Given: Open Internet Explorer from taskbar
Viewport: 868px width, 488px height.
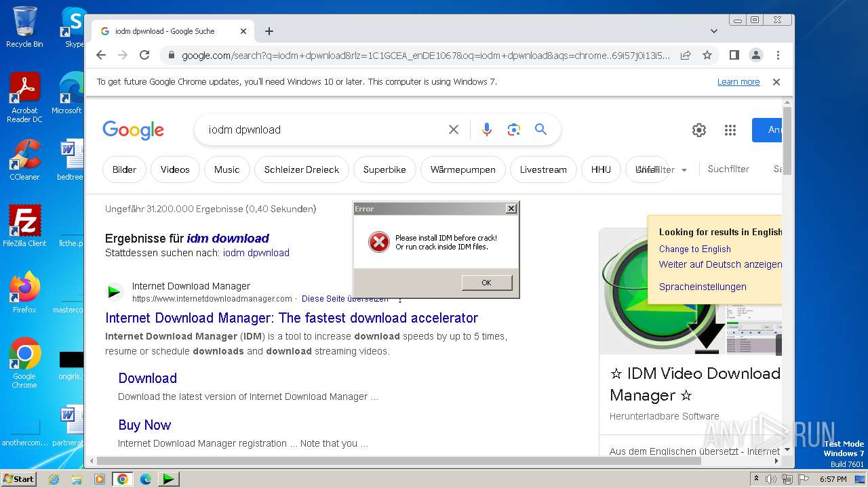Looking at the screenshot, I should pyautogui.click(x=54, y=479).
